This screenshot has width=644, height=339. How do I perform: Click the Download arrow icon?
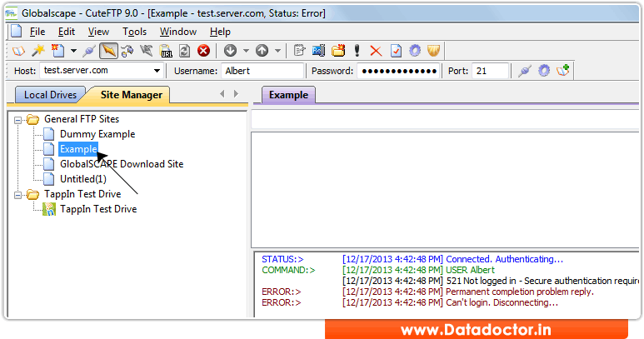coord(230,51)
